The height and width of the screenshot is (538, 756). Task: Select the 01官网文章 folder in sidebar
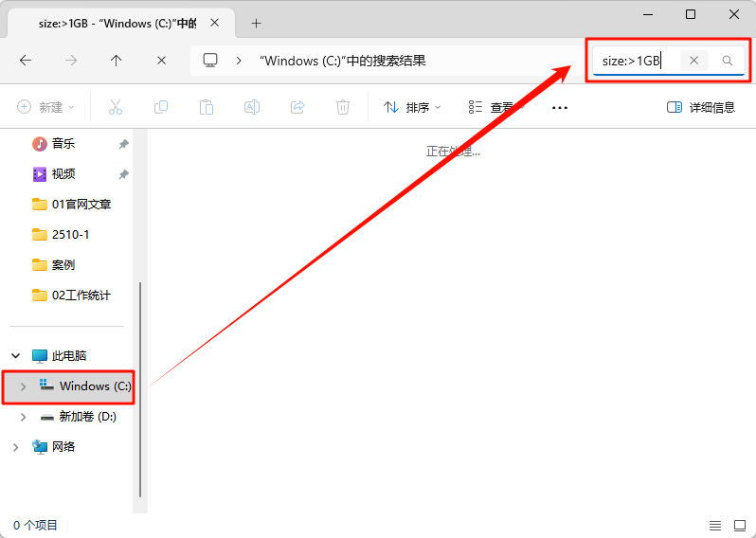point(81,204)
